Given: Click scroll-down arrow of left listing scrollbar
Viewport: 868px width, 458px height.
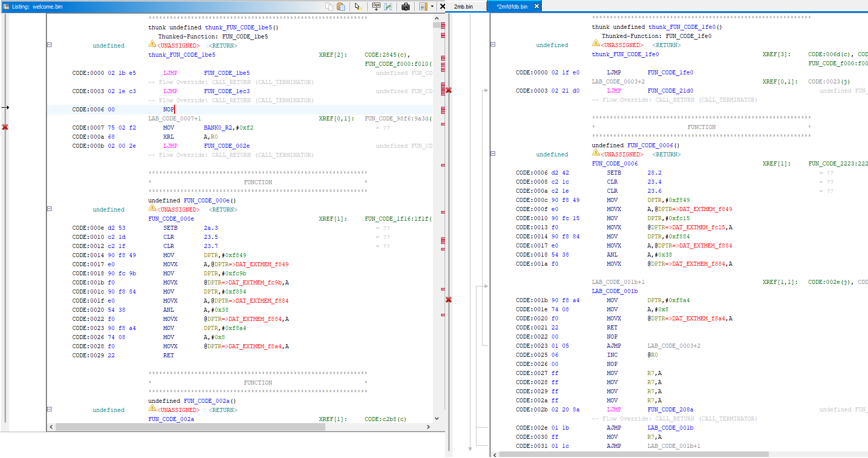Looking at the screenshot, I should 437,419.
